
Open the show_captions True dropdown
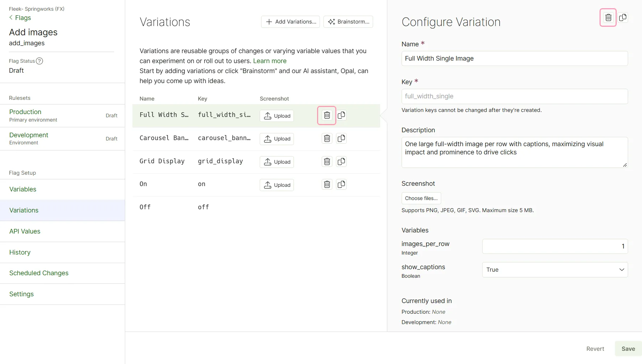tap(555, 270)
